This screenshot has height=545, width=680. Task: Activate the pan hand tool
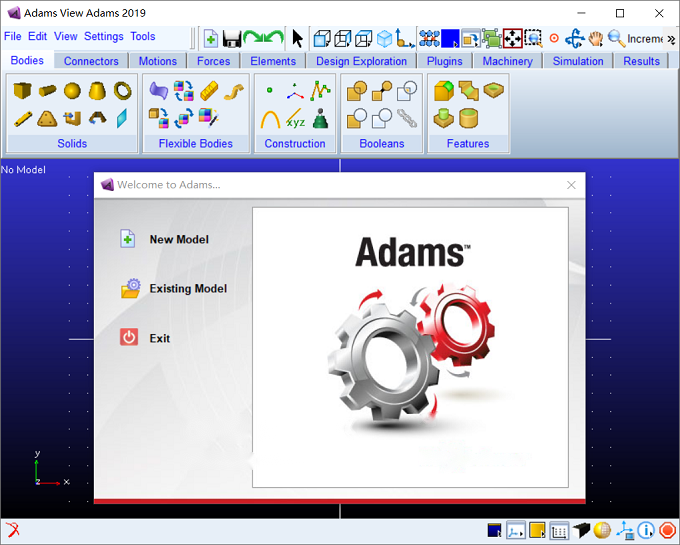click(x=596, y=39)
